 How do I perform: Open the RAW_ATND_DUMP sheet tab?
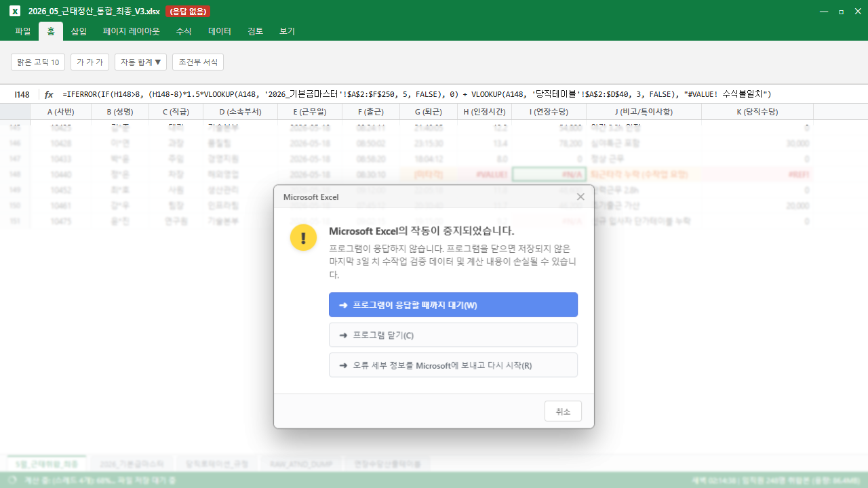(300, 464)
